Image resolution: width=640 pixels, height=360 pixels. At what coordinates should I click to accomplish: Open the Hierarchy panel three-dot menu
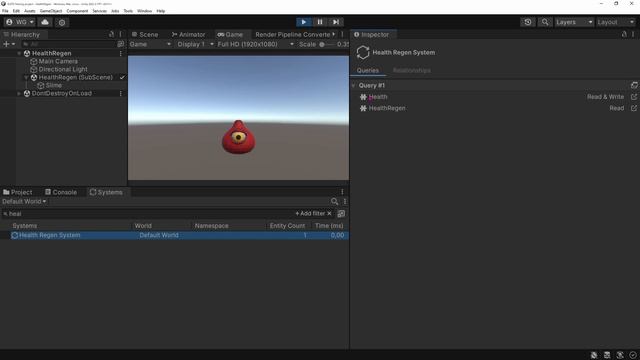(120, 34)
